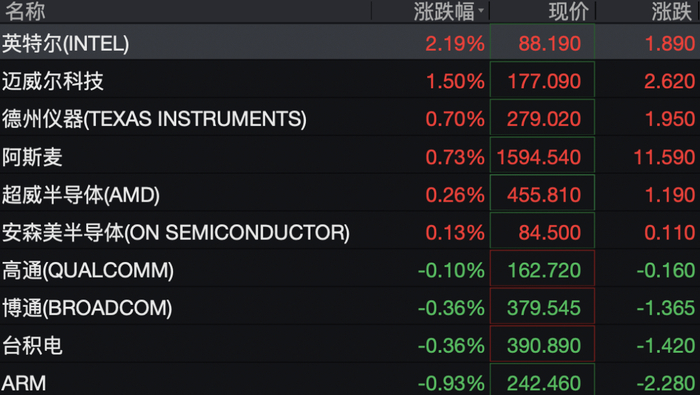Select the 高通(QUALCOMM) stock name

click(x=88, y=270)
